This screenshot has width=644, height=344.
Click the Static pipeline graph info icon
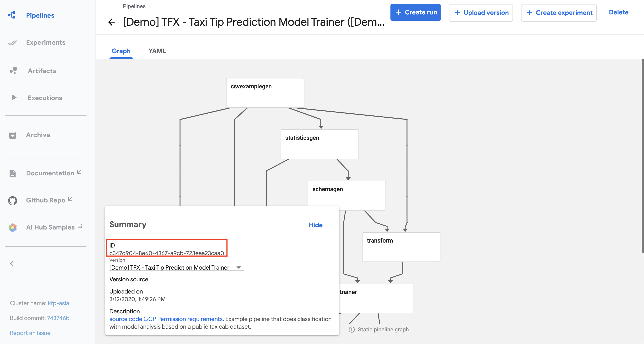coord(351,330)
